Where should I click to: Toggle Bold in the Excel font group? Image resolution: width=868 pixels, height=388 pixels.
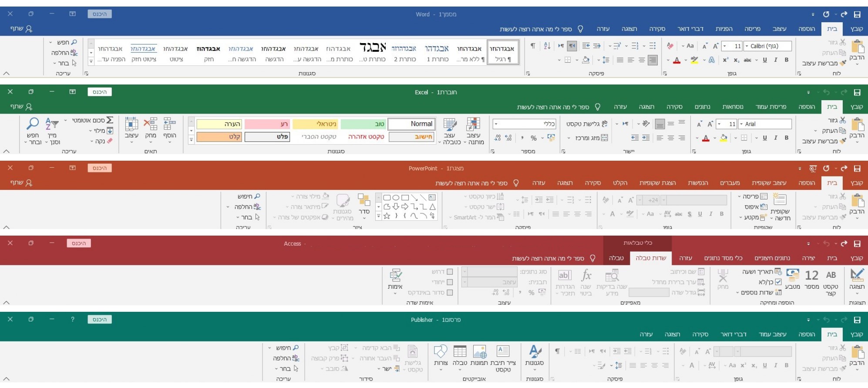point(787,138)
